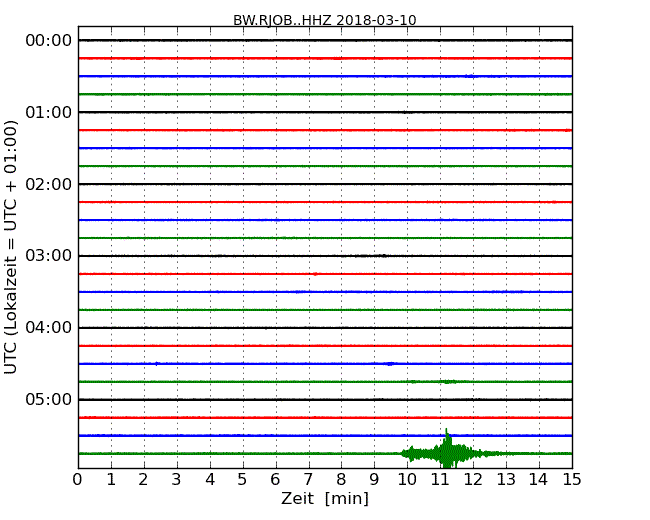Viewport: 650px width, 520px height.
Task: Click the x-axis tick label 9
Action: [374, 479]
